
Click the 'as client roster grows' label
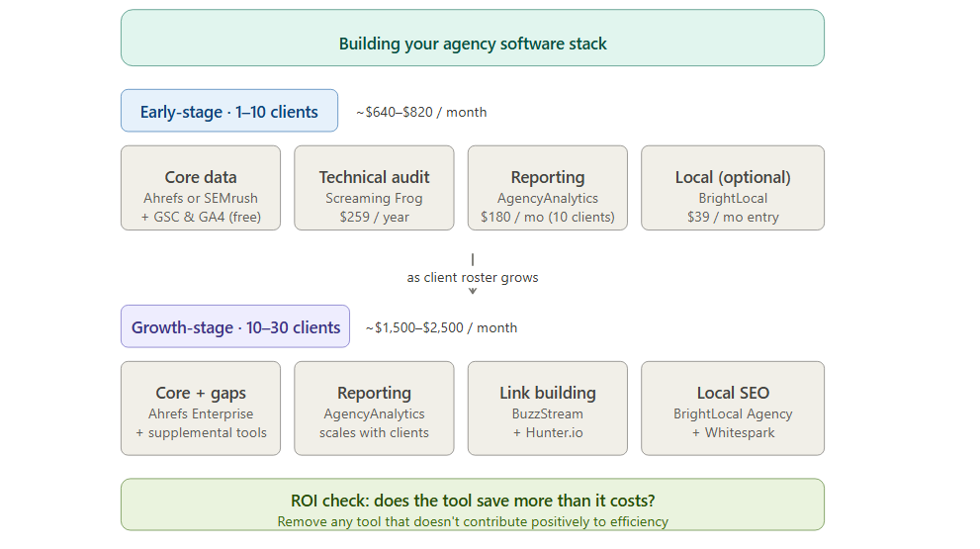(x=473, y=277)
